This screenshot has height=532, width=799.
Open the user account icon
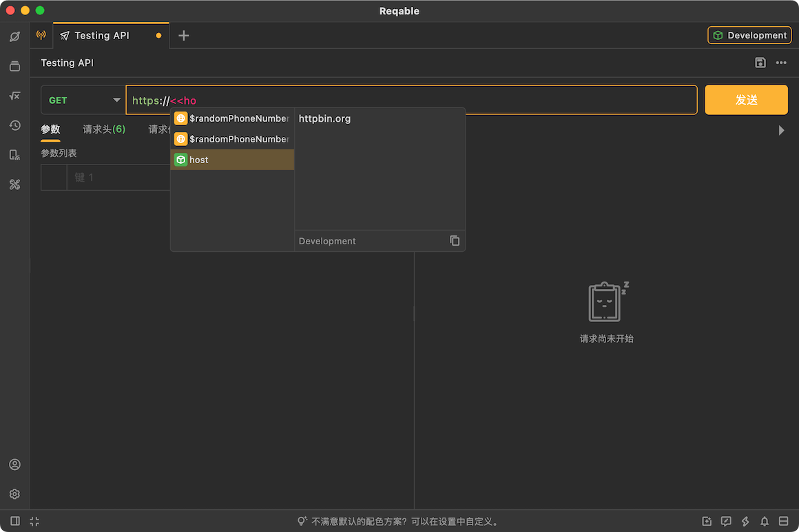point(14,465)
